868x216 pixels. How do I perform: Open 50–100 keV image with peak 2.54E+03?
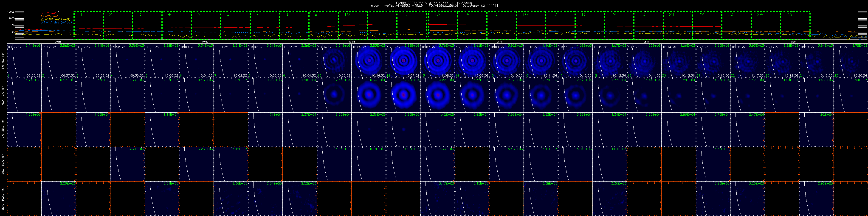click(x=265, y=198)
